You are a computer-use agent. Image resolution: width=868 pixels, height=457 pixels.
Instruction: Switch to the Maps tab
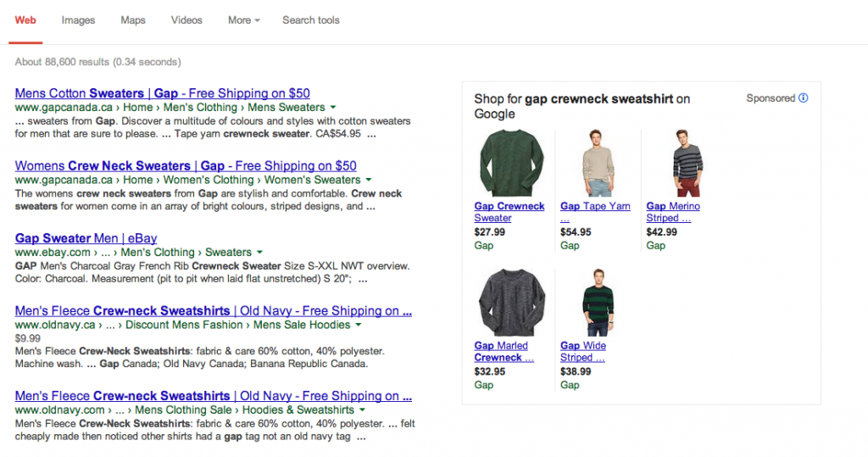133,20
